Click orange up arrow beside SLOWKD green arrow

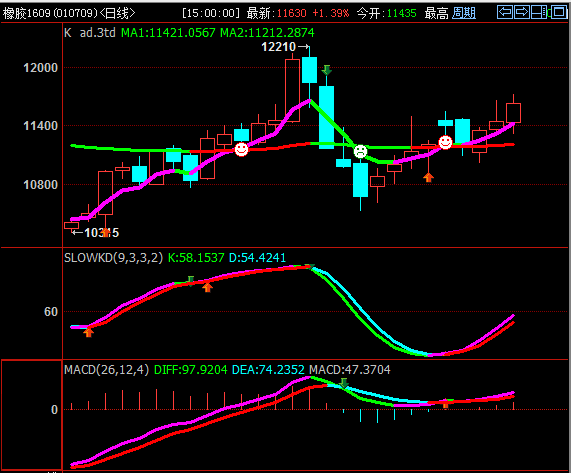click(x=207, y=288)
